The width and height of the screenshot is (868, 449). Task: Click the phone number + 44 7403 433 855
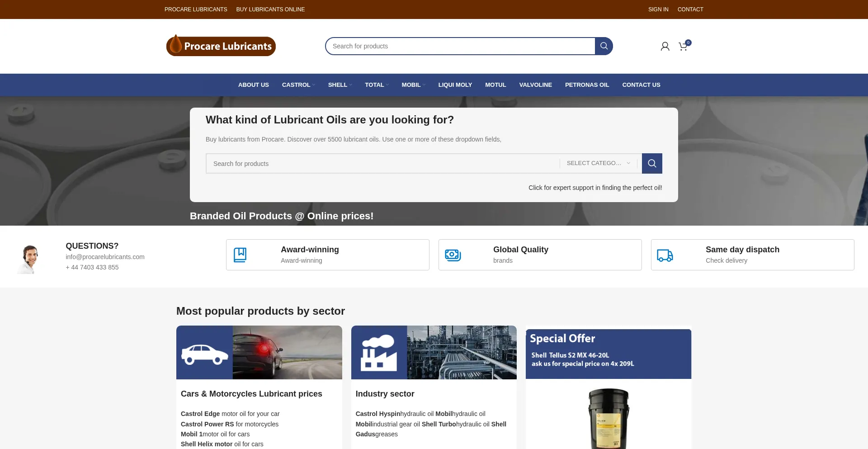pyautogui.click(x=92, y=267)
